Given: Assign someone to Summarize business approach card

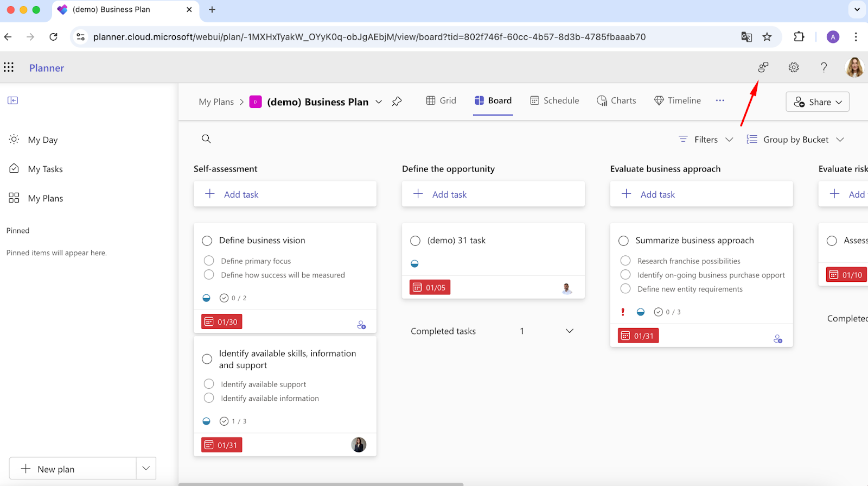Looking at the screenshot, I should pos(778,339).
